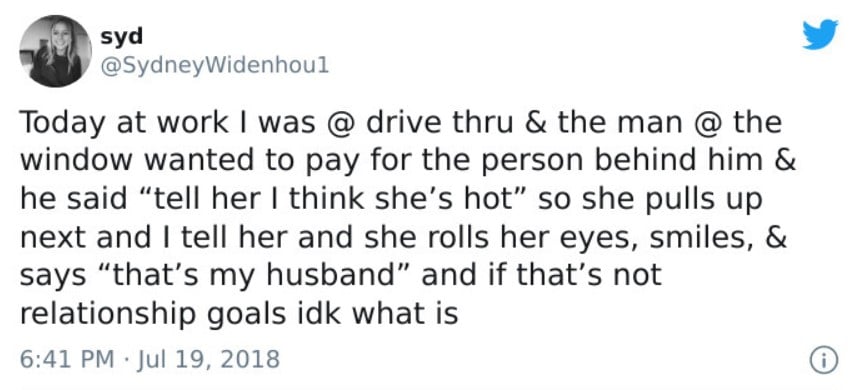Click the word "smiles" in tweet text

(704, 238)
